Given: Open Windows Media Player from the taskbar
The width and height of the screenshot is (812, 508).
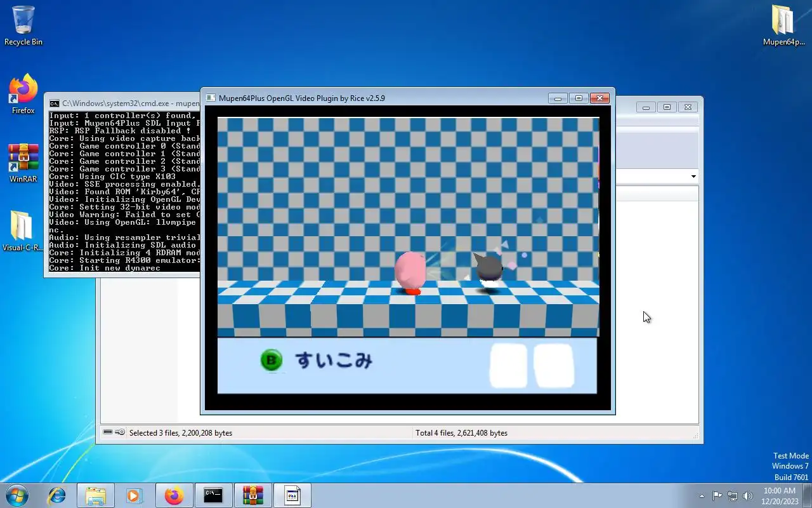Looking at the screenshot, I should click(x=134, y=495).
